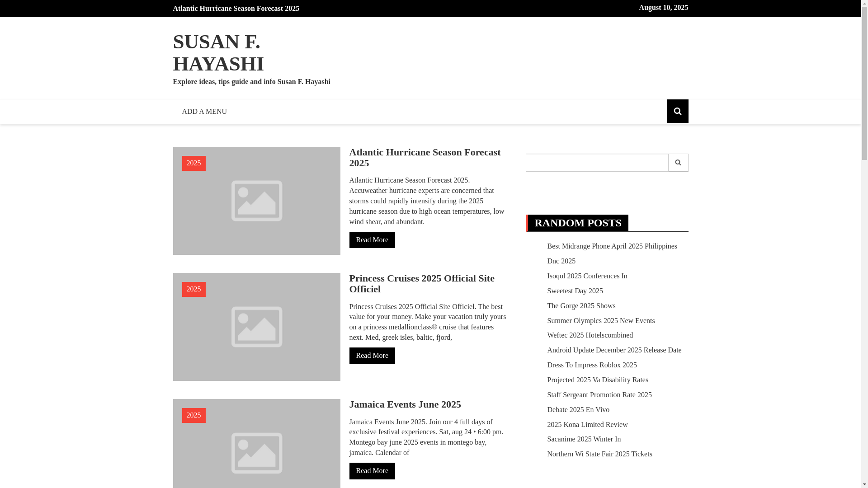Click the August 10, 2025 date text
Viewport: 868px width, 488px height.
coord(663,8)
